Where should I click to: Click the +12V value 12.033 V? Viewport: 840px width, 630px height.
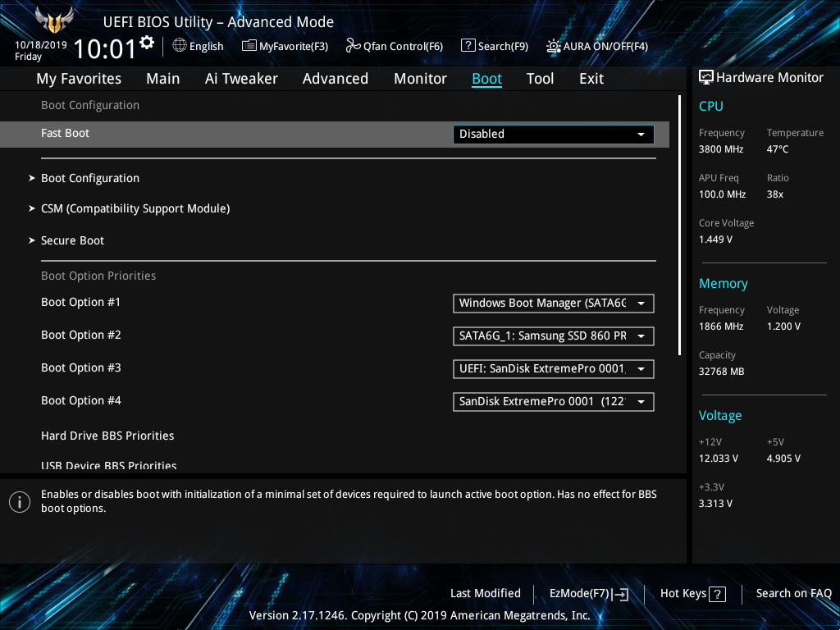pos(719,459)
